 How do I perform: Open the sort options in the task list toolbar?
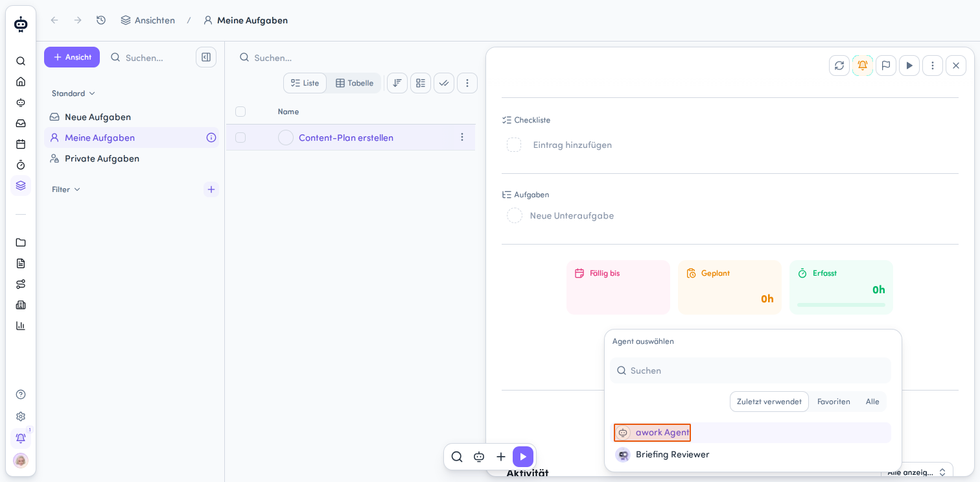(x=397, y=83)
